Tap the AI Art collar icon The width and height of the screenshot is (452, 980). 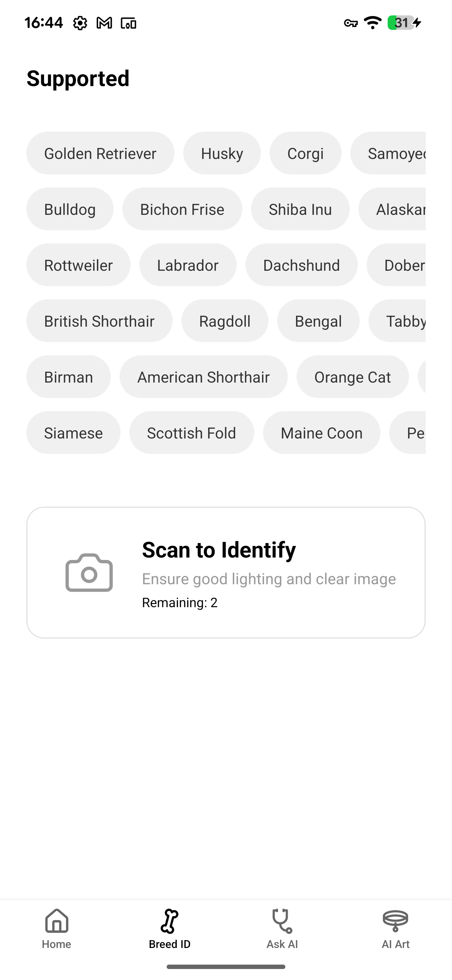click(x=395, y=921)
